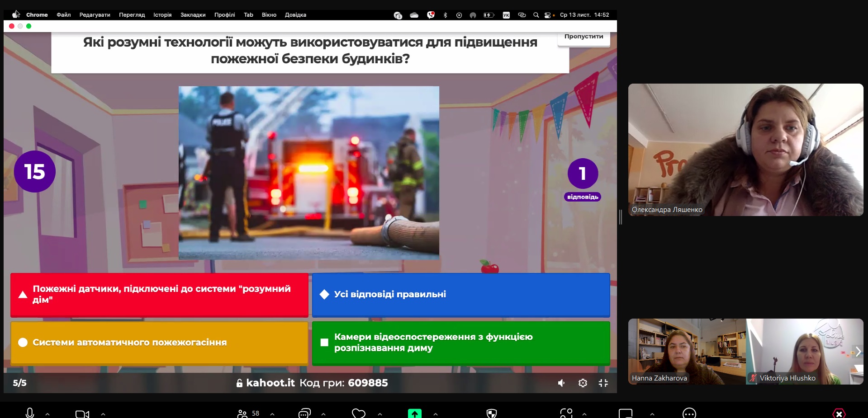This screenshot has width=868, height=418.
Task: Show next participants with right chevron
Action: [x=858, y=352]
